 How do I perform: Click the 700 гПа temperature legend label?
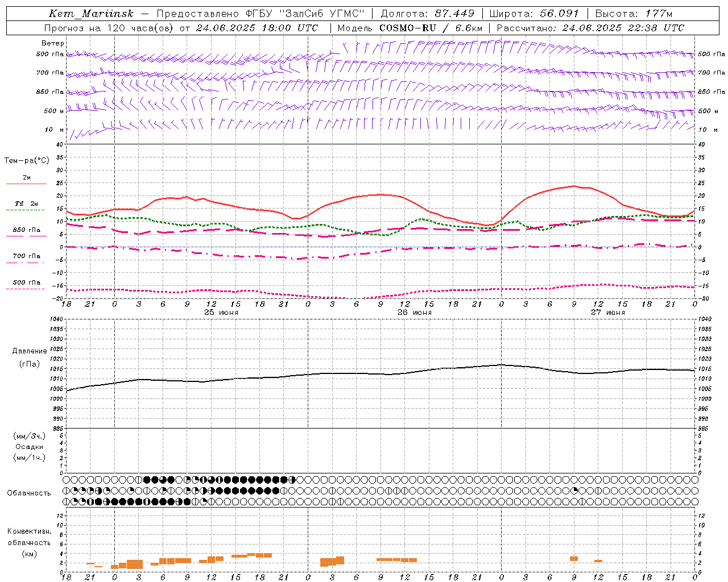(27, 256)
